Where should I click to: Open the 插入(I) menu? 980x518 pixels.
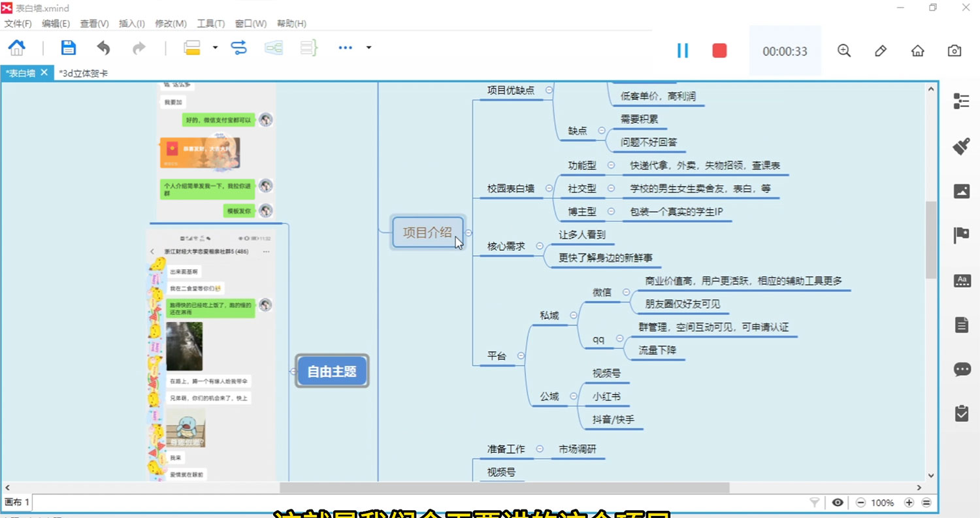tap(131, 24)
